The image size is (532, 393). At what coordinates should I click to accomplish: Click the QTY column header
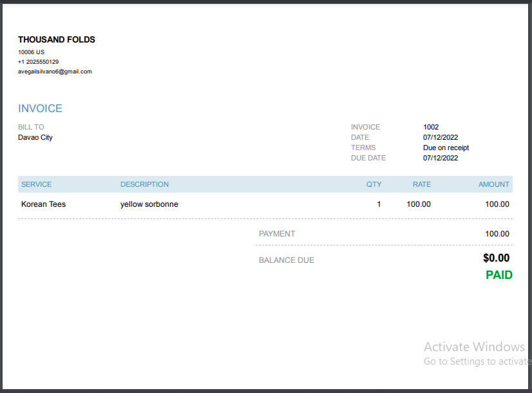point(374,184)
